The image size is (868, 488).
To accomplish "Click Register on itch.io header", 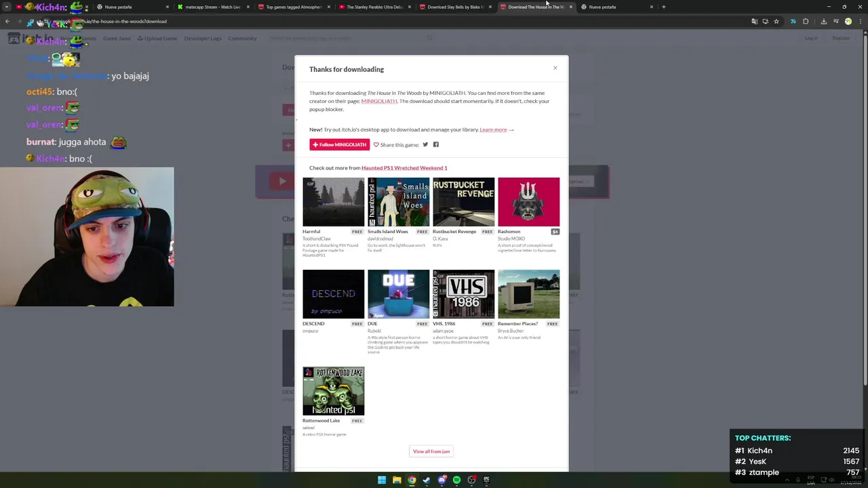I will (x=841, y=38).
